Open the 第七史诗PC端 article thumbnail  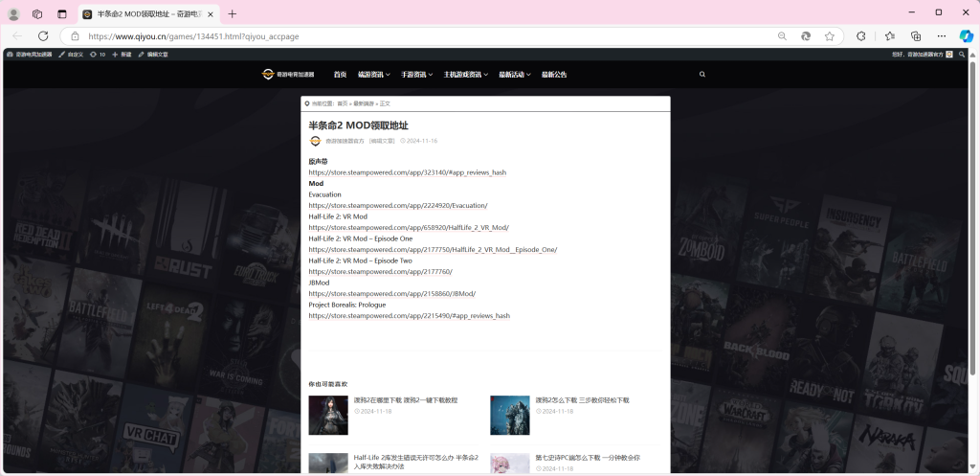[x=509, y=463]
